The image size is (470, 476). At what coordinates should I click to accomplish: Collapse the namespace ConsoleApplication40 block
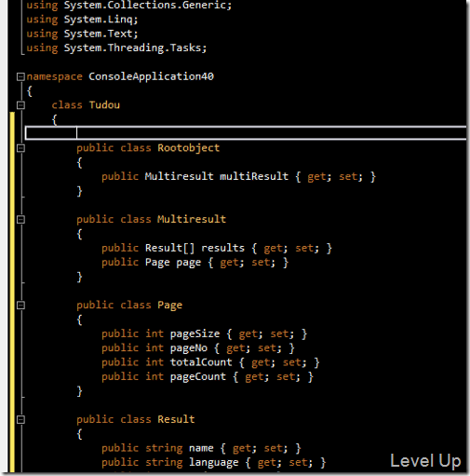click(20, 76)
